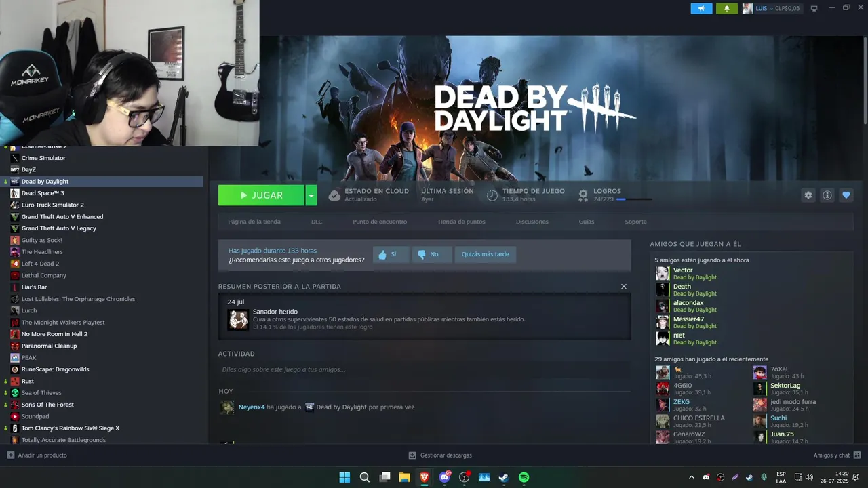Select Lethal Company in the library

44,275
